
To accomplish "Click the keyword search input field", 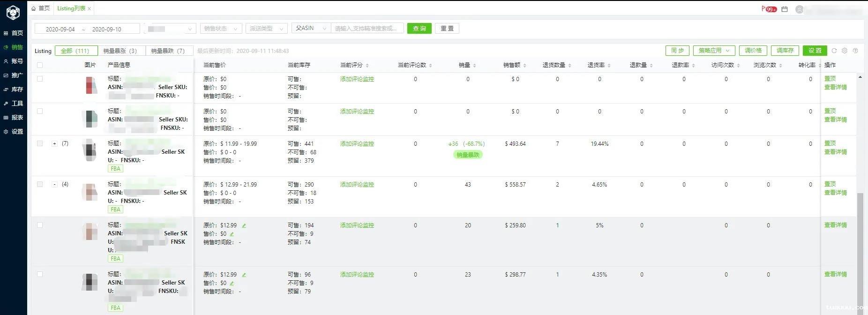I will click(x=368, y=29).
